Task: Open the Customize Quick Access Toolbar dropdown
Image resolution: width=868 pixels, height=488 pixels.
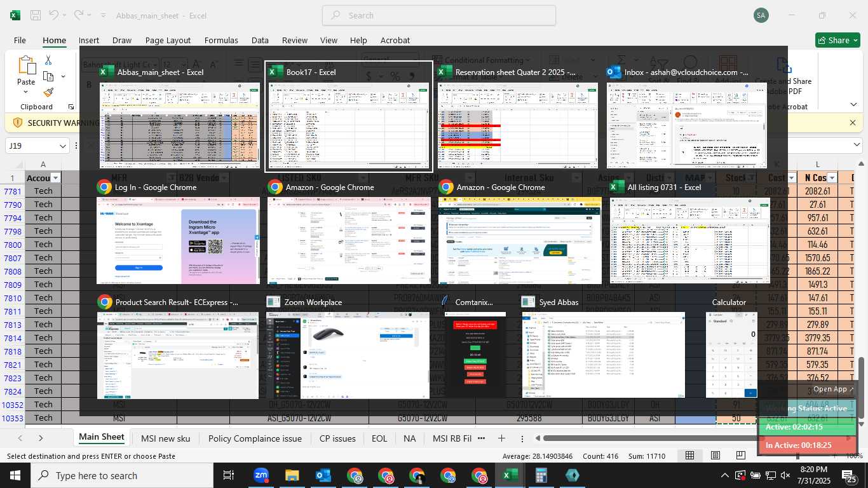Action: click(104, 15)
